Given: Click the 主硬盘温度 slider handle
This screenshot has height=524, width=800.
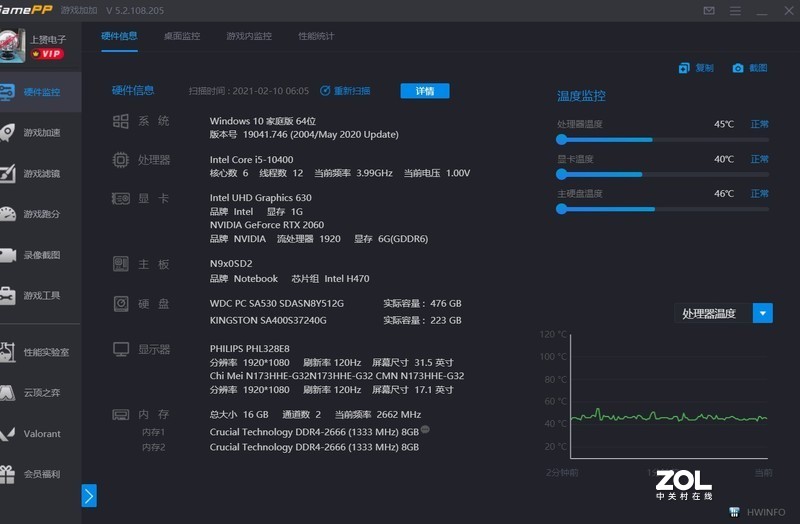Looking at the screenshot, I should [x=561, y=209].
